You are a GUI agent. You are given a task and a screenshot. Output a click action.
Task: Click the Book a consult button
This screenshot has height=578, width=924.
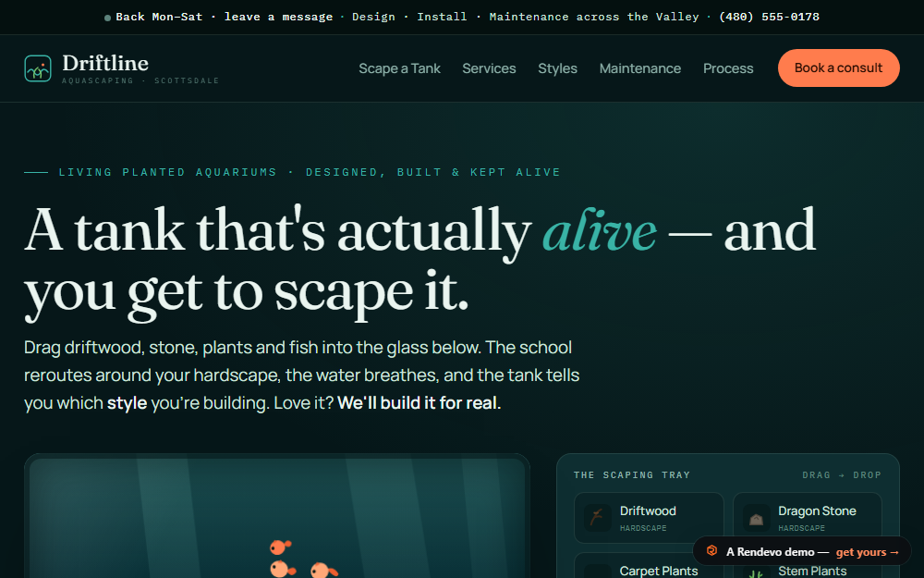(x=839, y=68)
